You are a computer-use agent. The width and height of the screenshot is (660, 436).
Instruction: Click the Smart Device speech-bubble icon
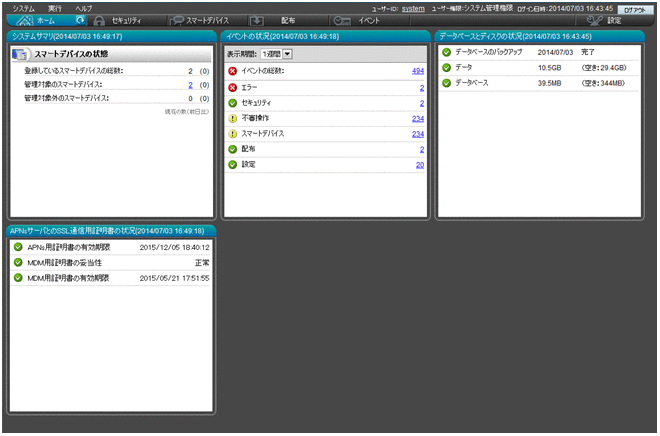pyautogui.click(x=177, y=21)
